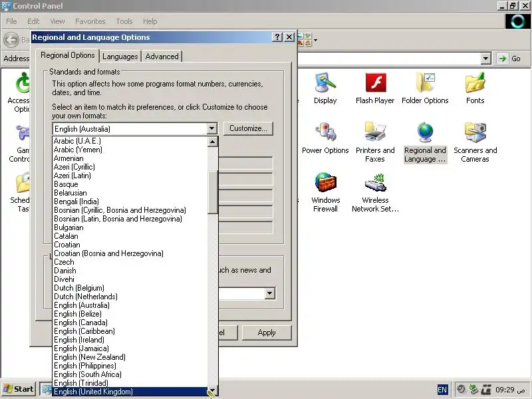Click the Windows Start button
The image size is (532, 399).
click(x=19, y=389)
